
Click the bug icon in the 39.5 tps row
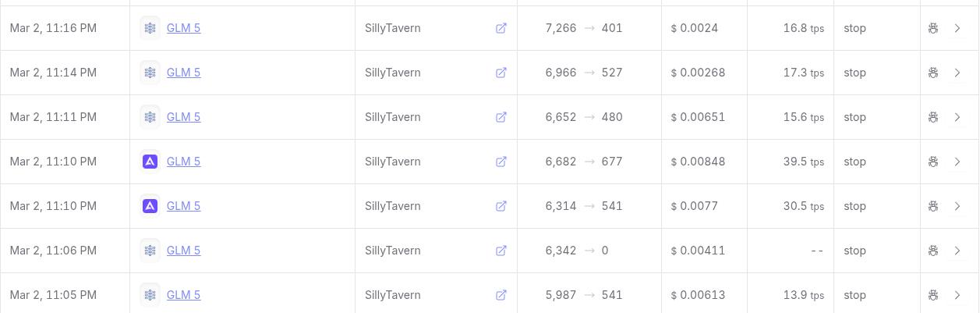click(933, 162)
